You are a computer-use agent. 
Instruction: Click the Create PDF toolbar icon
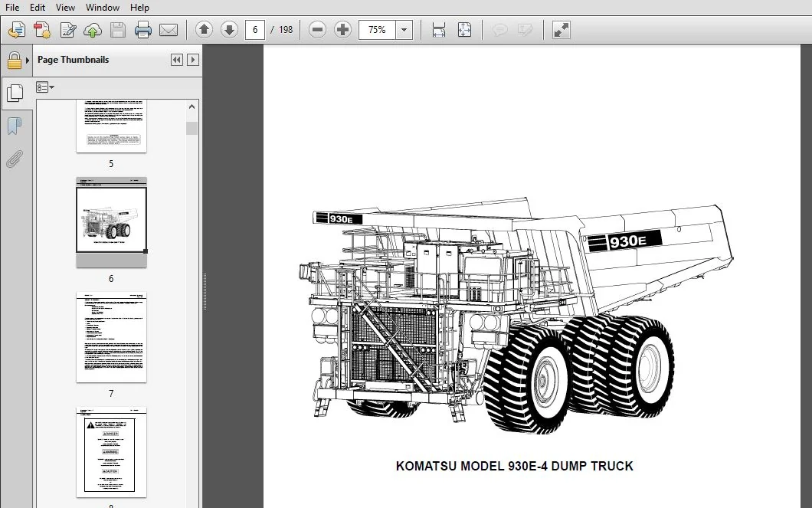(42, 30)
